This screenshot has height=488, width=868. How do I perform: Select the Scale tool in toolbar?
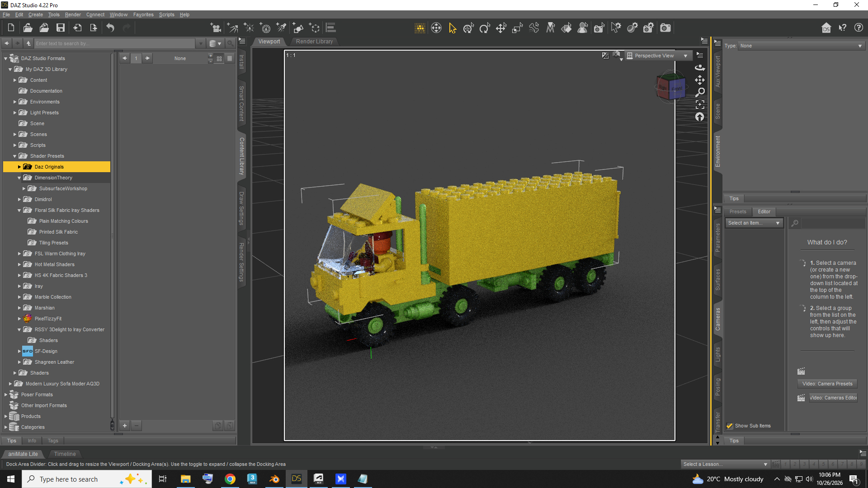(517, 28)
